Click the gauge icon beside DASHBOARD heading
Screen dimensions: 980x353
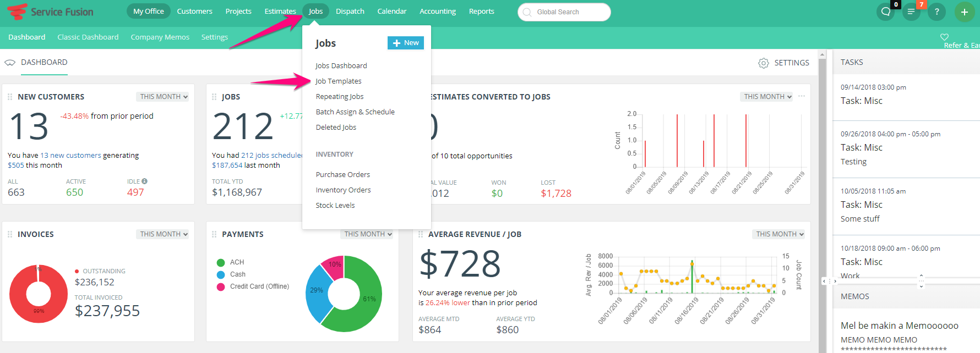click(10, 63)
